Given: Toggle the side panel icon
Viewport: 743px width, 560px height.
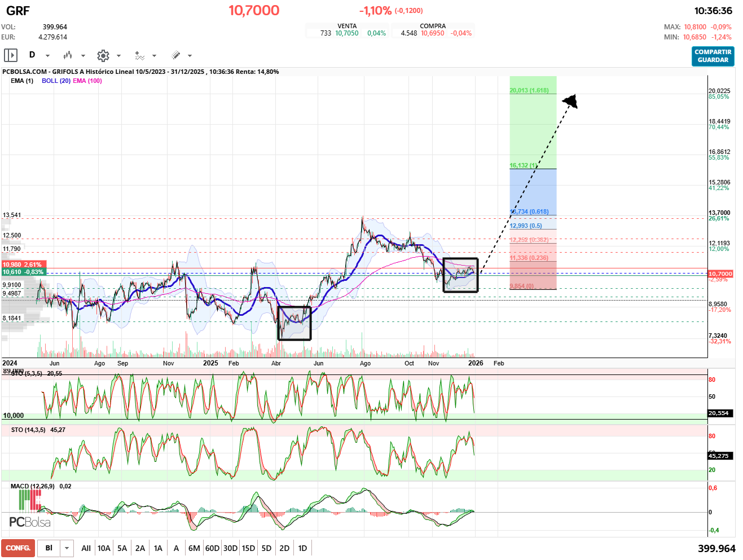Looking at the screenshot, I should pyautogui.click(x=11, y=55).
